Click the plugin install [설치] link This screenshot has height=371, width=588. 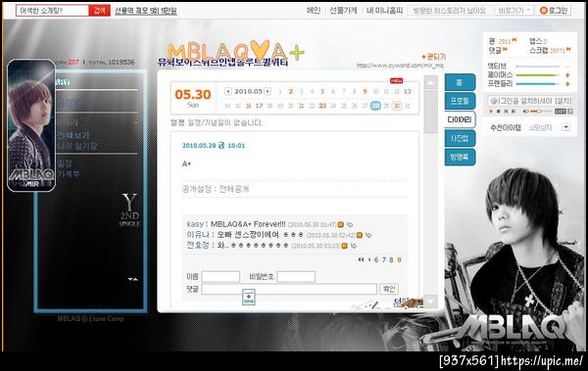click(x=563, y=101)
